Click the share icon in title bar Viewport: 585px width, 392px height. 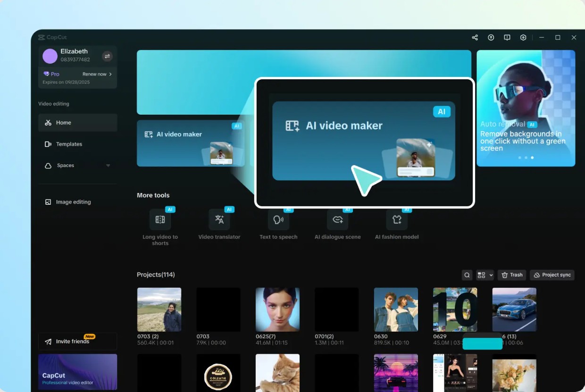click(475, 38)
